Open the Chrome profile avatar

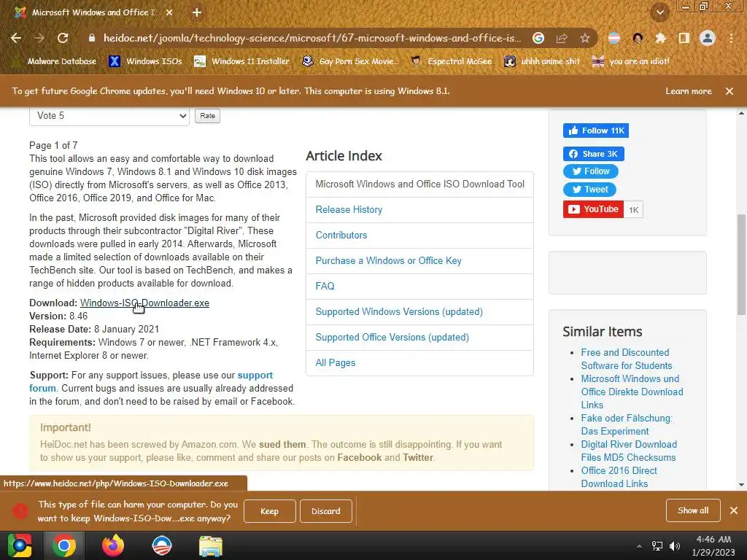(708, 38)
